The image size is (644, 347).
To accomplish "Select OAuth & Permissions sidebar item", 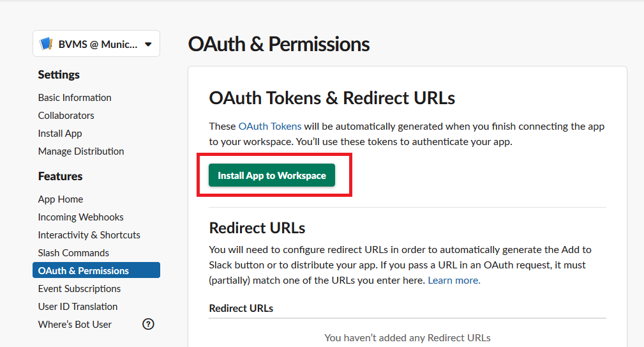I will pyautogui.click(x=84, y=271).
